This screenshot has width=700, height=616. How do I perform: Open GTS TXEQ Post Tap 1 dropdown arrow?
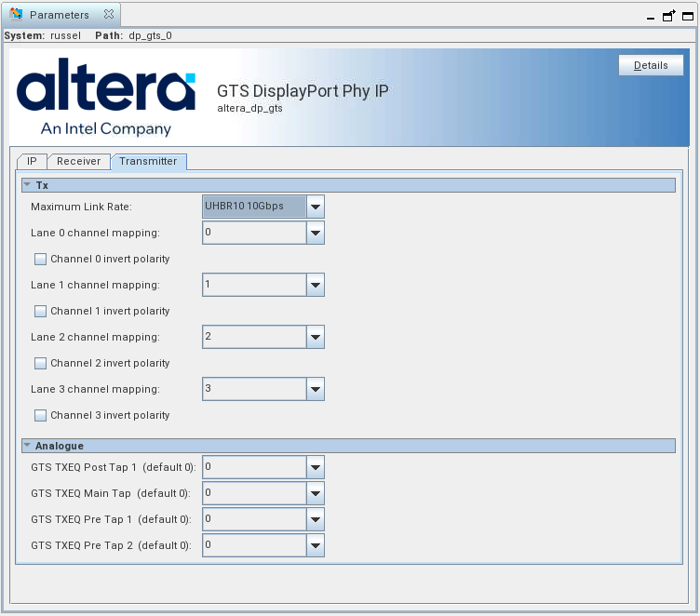point(316,467)
